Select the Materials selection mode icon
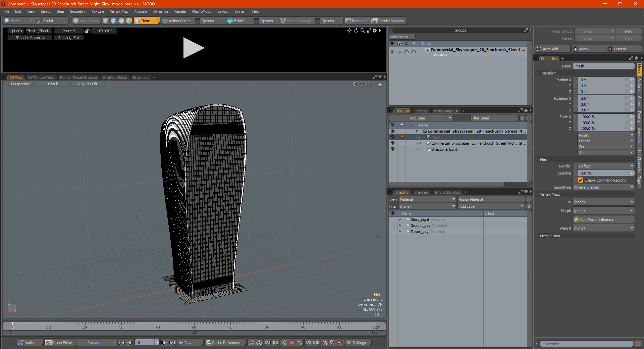The width and height of the screenshot is (644, 349). point(129,21)
